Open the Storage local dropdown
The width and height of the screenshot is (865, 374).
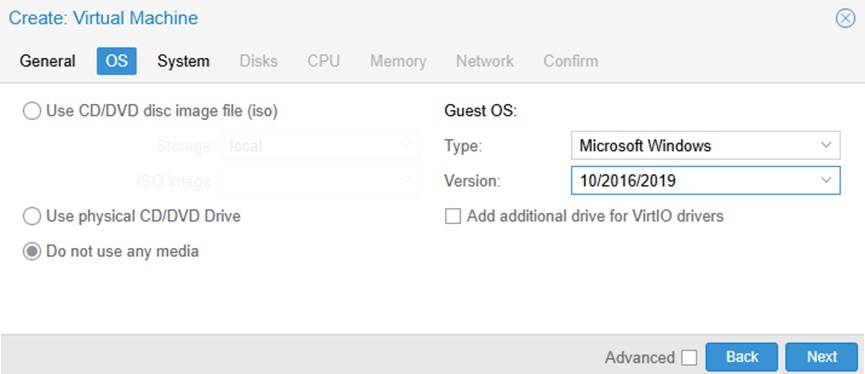pos(321,146)
